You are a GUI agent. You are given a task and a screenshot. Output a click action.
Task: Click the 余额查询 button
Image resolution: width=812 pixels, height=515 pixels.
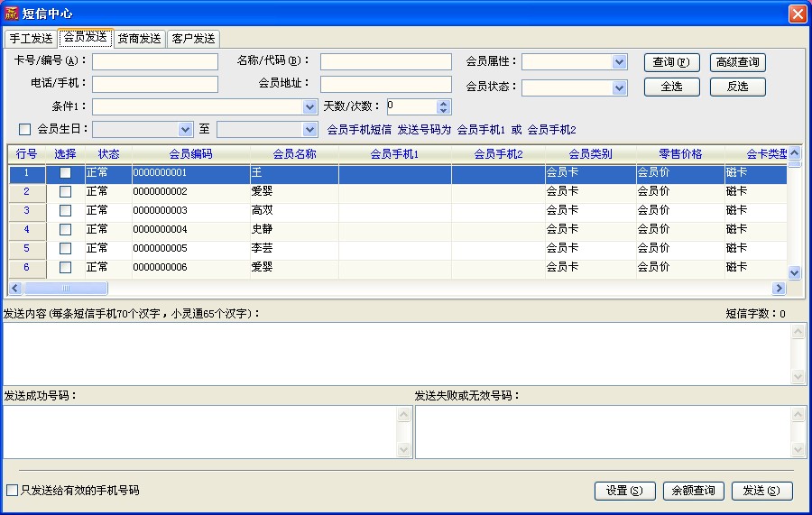coord(694,491)
